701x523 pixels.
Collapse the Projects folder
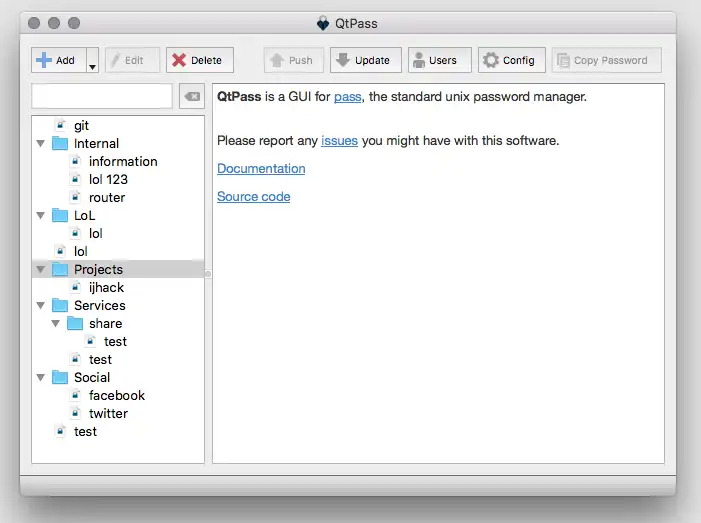pyautogui.click(x=41, y=270)
